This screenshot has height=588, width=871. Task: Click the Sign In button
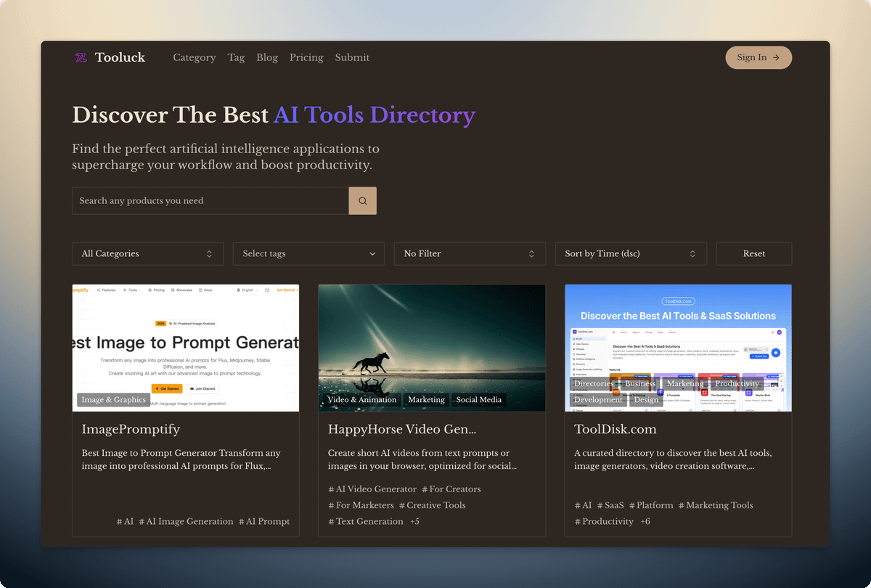[x=758, y=57]
